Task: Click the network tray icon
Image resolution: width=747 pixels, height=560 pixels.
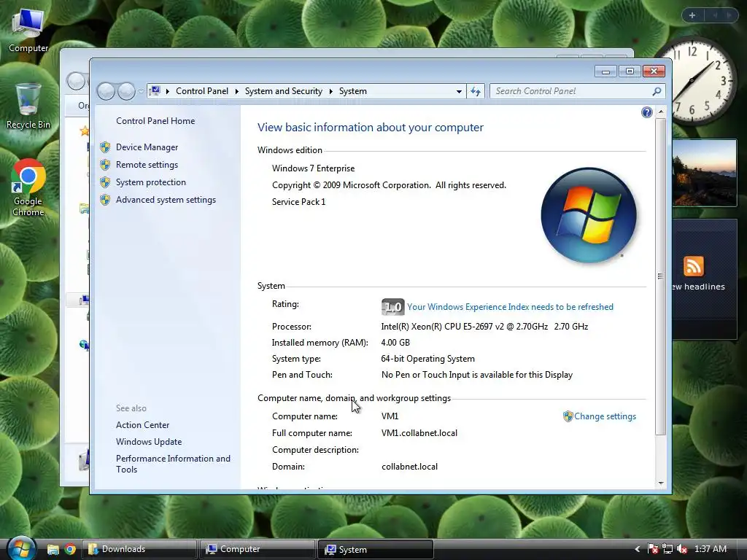Action: pyautogui.click(x=667, y=549)
